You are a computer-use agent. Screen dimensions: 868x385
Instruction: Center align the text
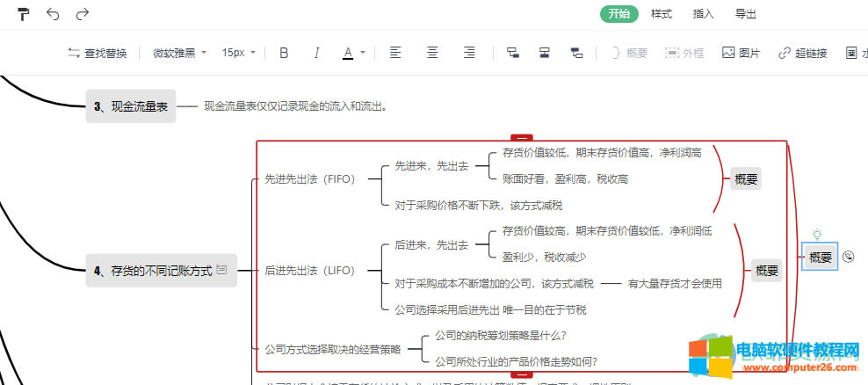[432, 53]
